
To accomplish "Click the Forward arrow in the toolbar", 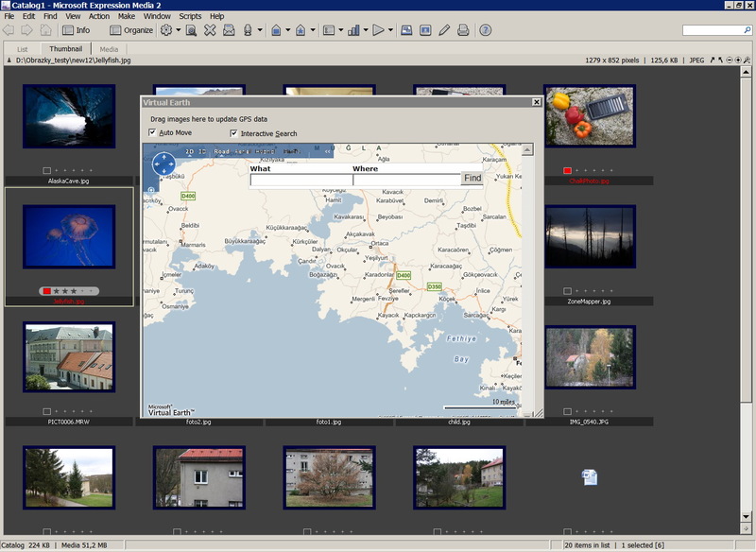I will [26, 30].
